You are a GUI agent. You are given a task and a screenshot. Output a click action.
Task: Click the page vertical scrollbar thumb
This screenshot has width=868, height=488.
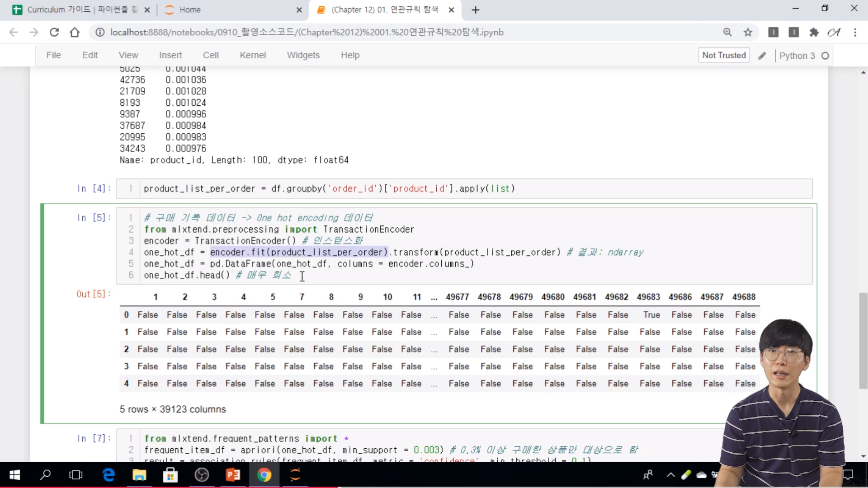click(x=863, y=341)
